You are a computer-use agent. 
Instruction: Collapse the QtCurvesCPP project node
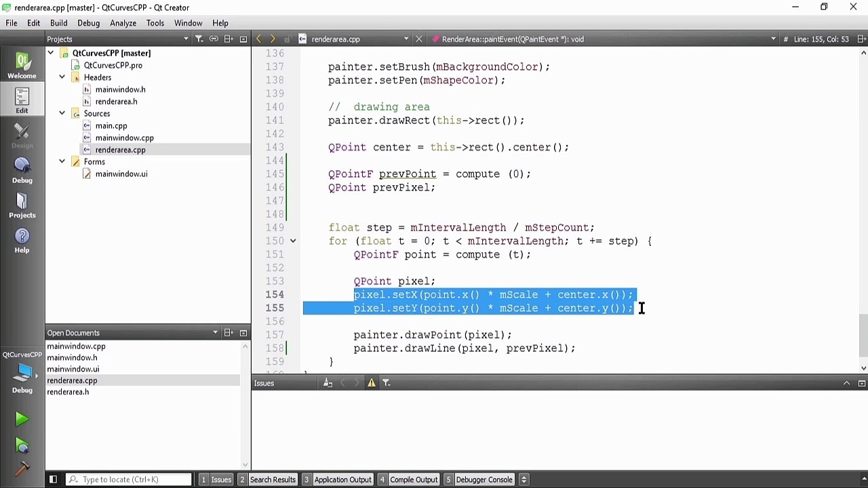click(x=50, y=53)
